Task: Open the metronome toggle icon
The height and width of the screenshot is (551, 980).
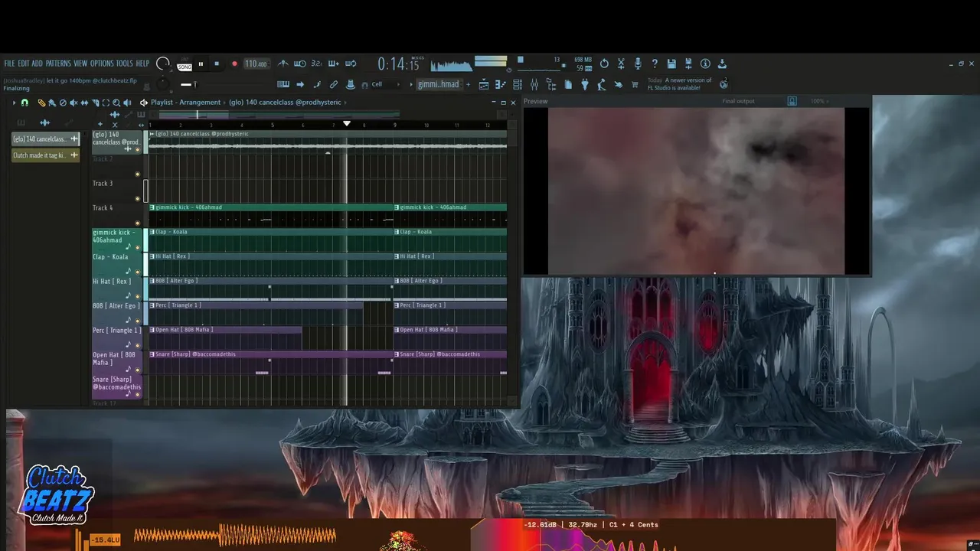Action: click(283, 64)
